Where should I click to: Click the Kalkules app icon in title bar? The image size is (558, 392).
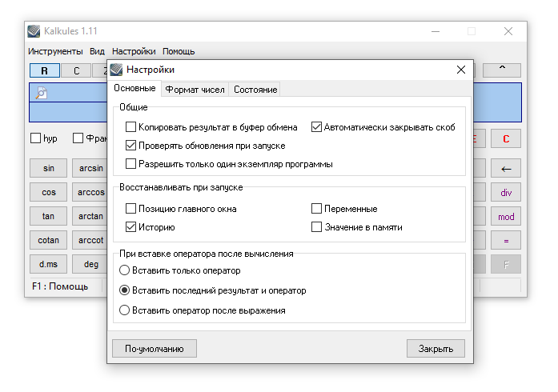(x=34, y=31)
